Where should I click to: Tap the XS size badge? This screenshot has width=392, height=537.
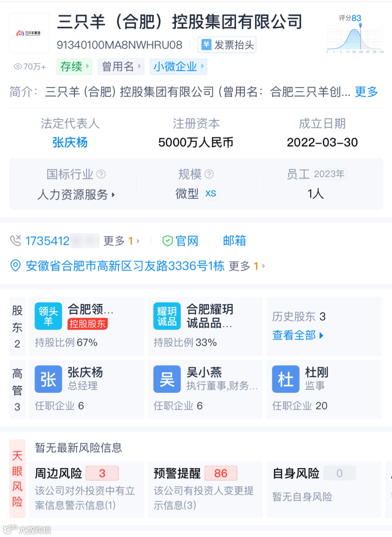tap(211, 194)
